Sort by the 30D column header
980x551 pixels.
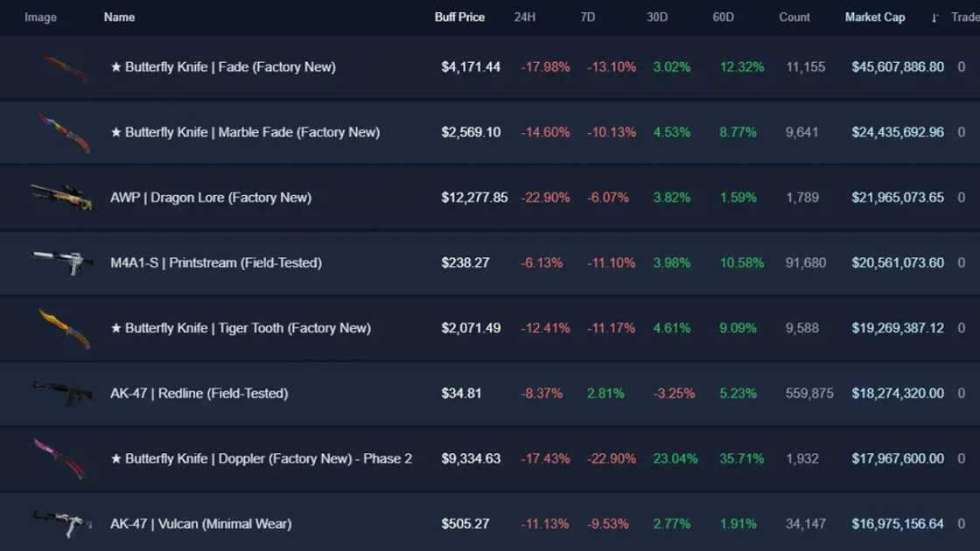pyautogui.click(x=657, y=17)
